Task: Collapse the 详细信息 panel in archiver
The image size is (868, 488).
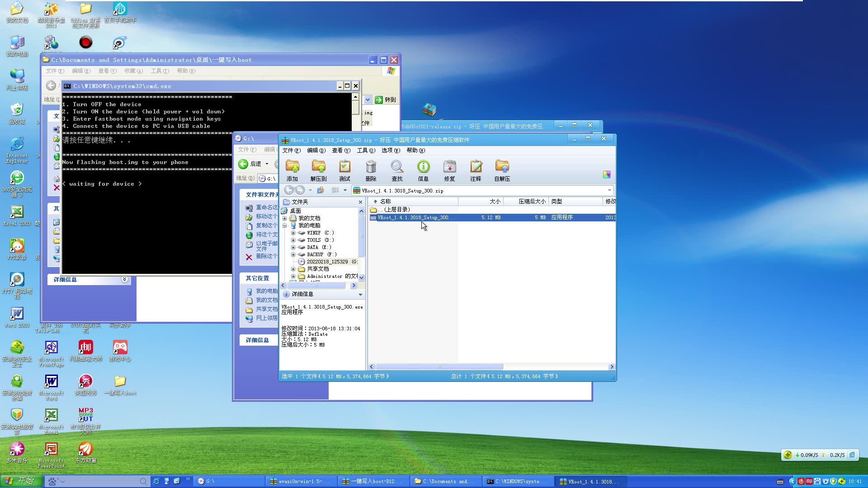Action: (360, 295)
